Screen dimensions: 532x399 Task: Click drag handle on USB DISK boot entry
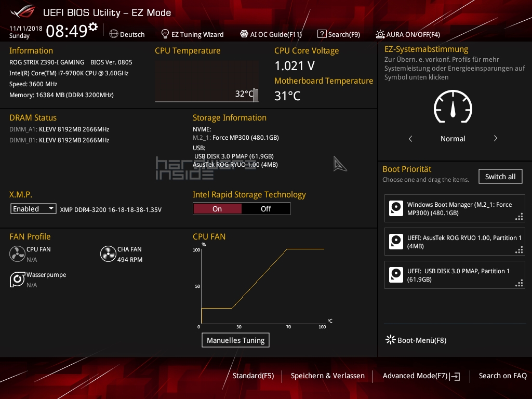click(519, 283)
